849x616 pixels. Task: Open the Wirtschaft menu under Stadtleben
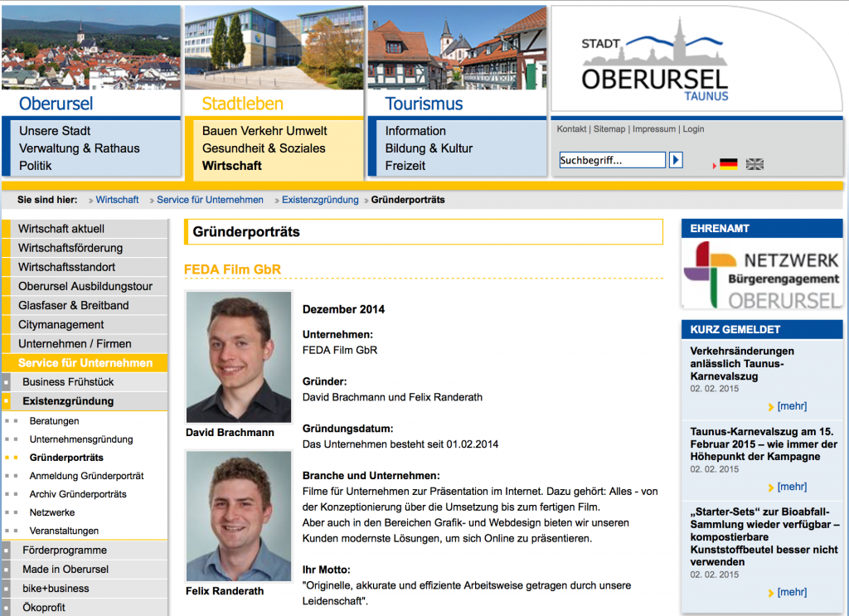231,166
